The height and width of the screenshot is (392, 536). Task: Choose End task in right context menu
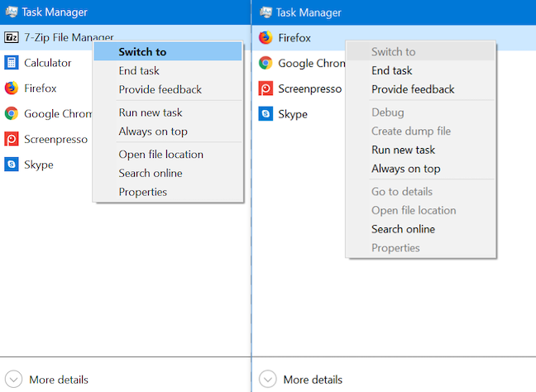coord(421,70)
